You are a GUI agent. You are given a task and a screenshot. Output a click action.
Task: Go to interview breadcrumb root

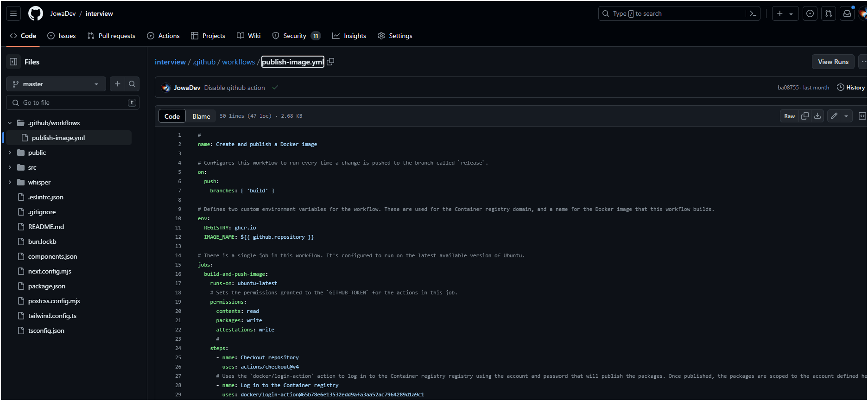tap(170, 62)
